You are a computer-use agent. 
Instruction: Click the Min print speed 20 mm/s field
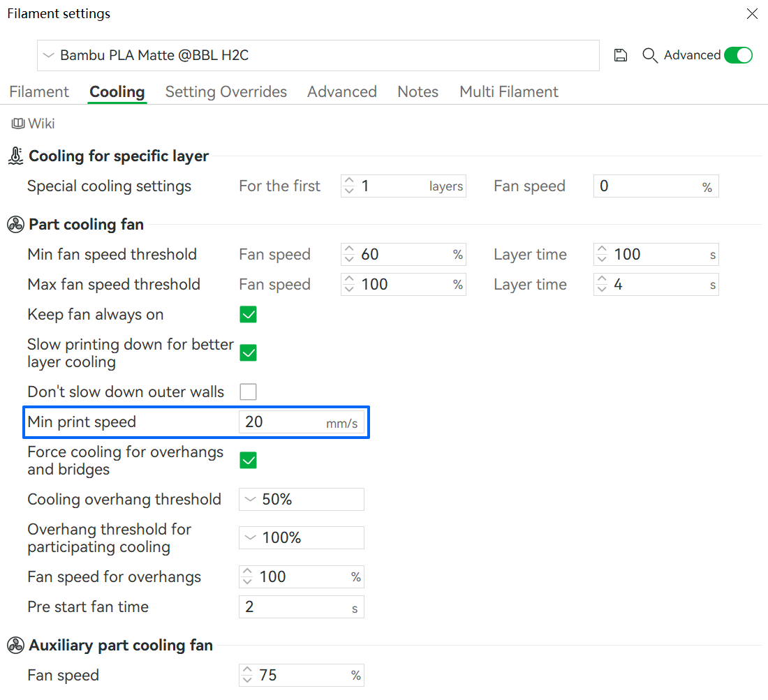pos(301,422)
